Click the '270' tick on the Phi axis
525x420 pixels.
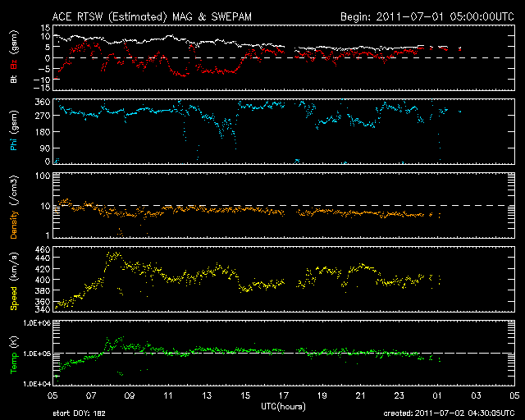point(43,116)
